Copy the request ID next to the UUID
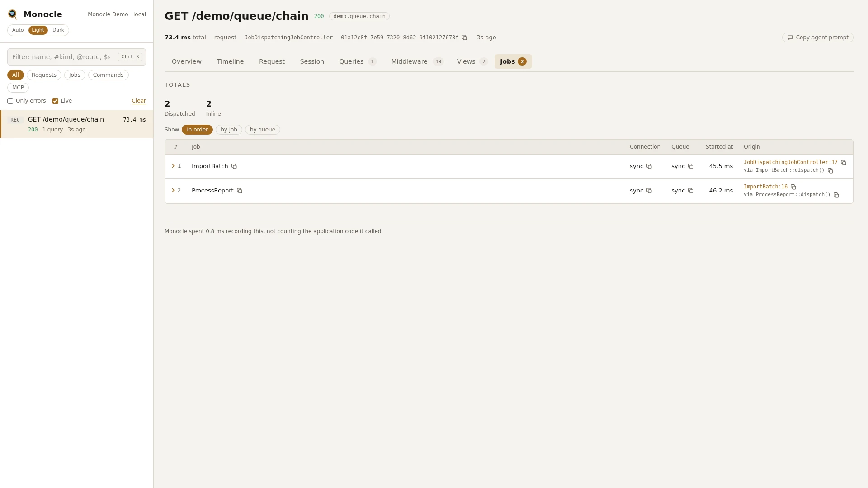This screenshot has width=868, height=488. click(464, 38)
